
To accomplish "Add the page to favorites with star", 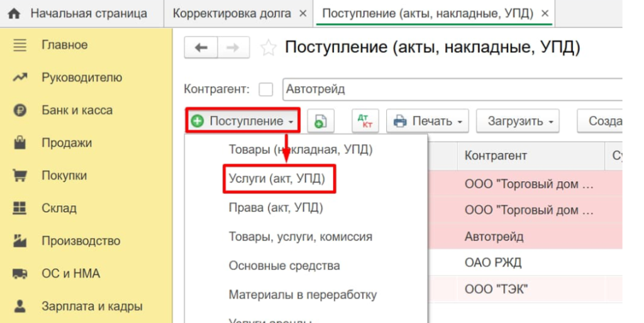I will pos(269,48).
